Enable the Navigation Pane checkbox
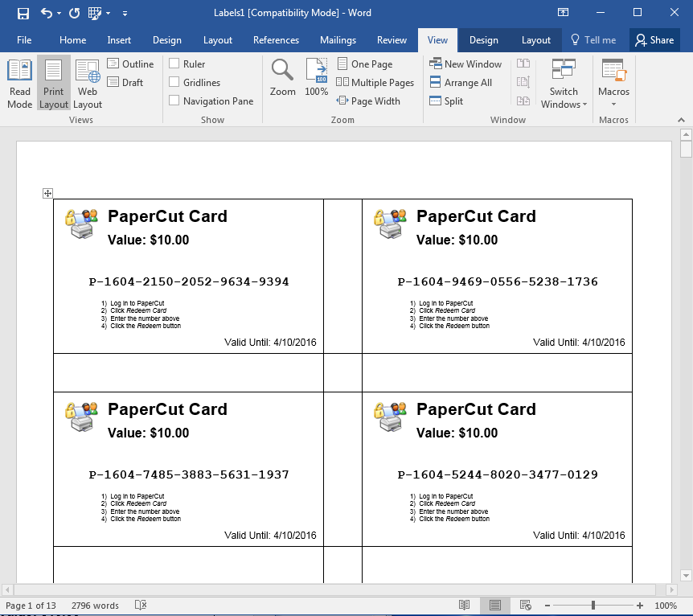Image resolution: width=693 pixels, height=616 pixels. 174,101
